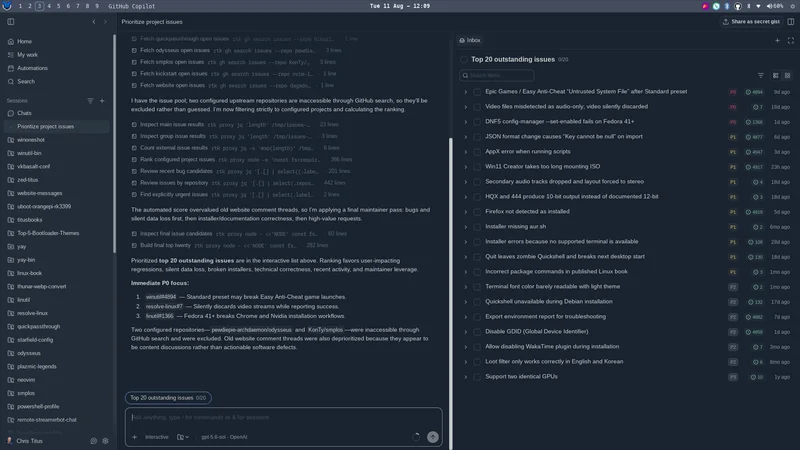This screenshot has width=800, height=450.
Task: Click the date and time clock
Action: 399,6
